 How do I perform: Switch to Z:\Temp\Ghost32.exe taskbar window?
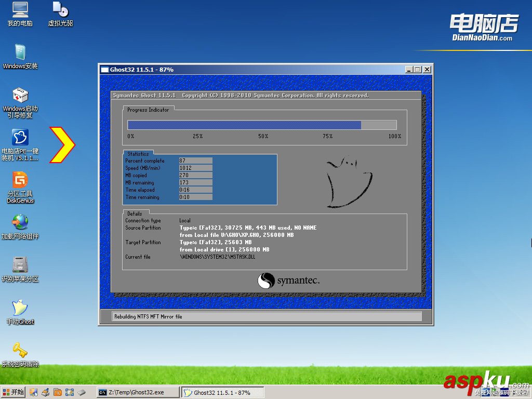click(x=138, y=392)
